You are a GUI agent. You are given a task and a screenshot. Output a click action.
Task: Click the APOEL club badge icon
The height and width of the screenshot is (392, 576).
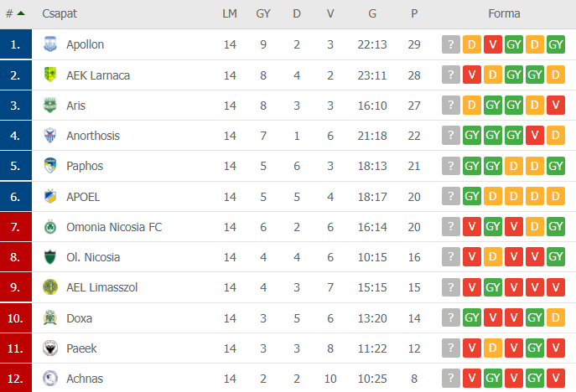50,196
